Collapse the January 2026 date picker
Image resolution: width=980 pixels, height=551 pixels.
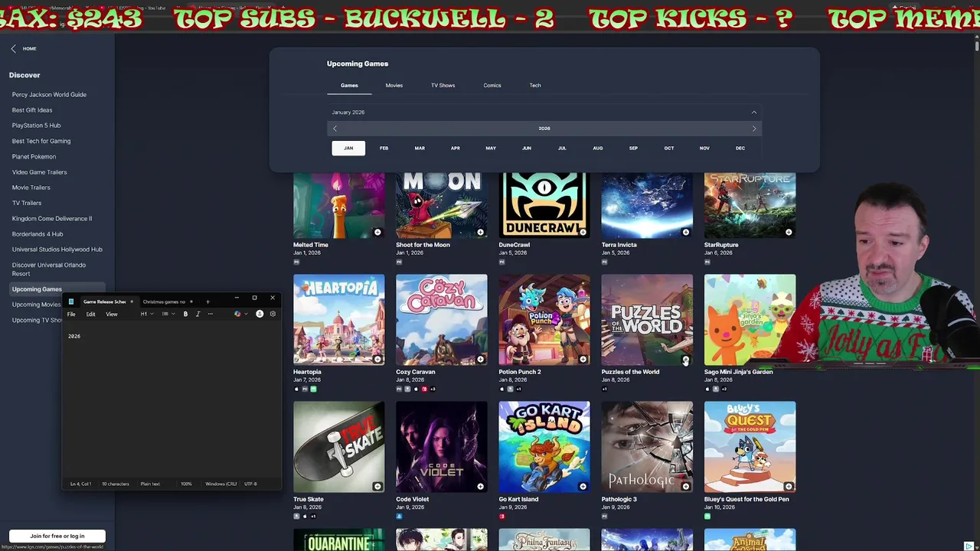pos(753,112)
